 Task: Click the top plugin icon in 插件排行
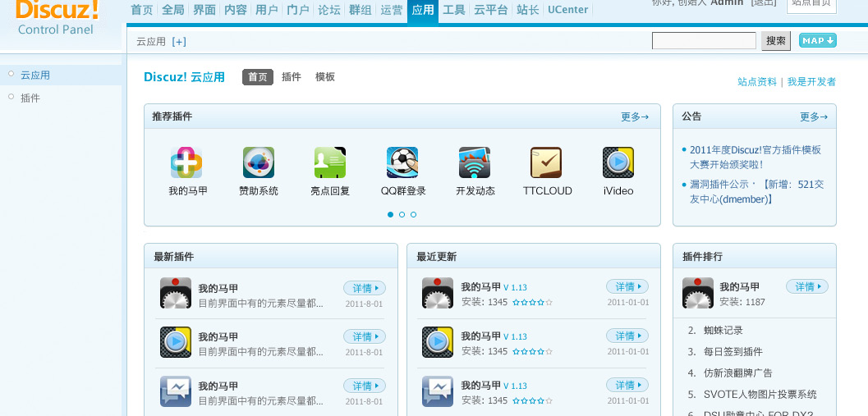(x=698, y=293)
